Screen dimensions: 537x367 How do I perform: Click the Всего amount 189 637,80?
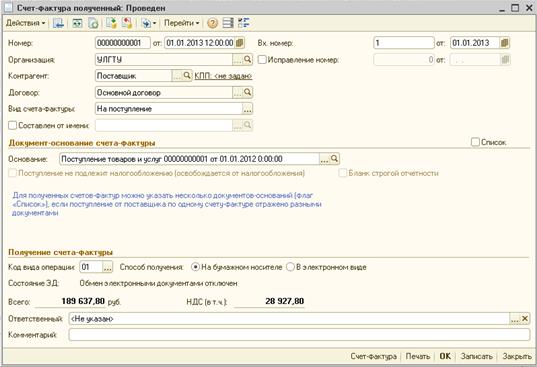click(x=83, y=301)
